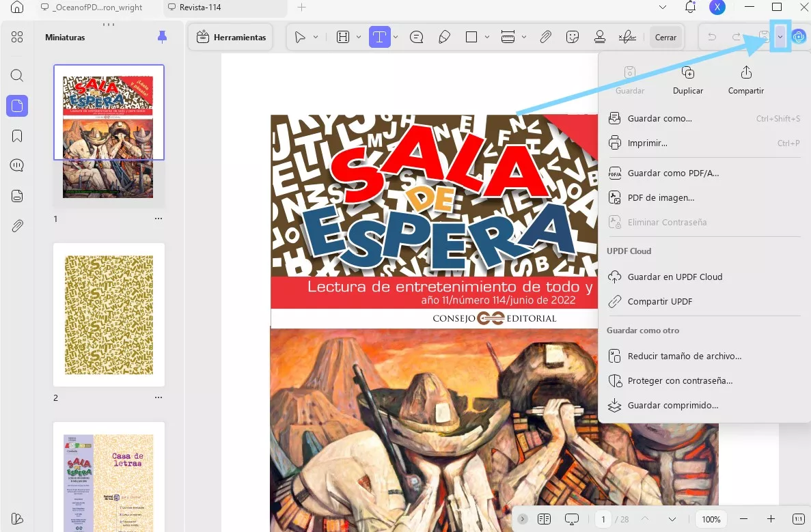Viewport: 811px width, 532px height.
Task: Select the measurement ruler tool
Action: (x=508, y=38)
